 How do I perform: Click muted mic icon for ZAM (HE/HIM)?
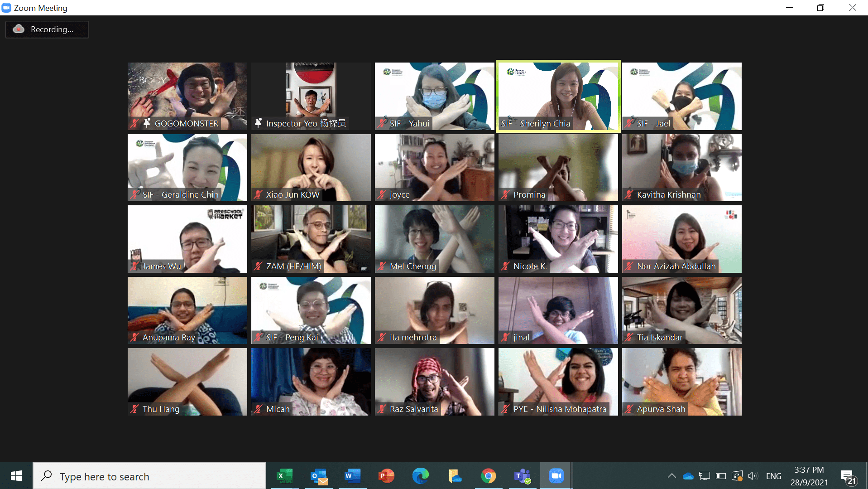click(258, 266)
